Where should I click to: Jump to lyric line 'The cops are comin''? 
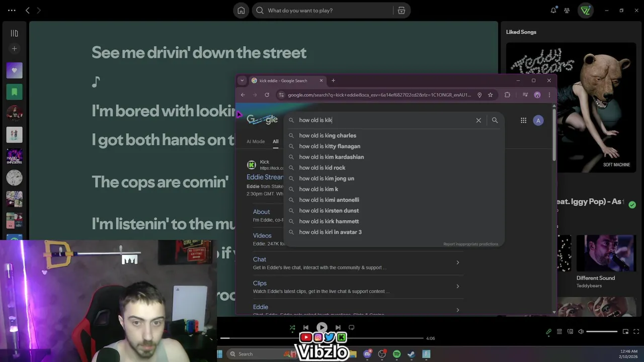pyautogui.click(x=160, y=182)
